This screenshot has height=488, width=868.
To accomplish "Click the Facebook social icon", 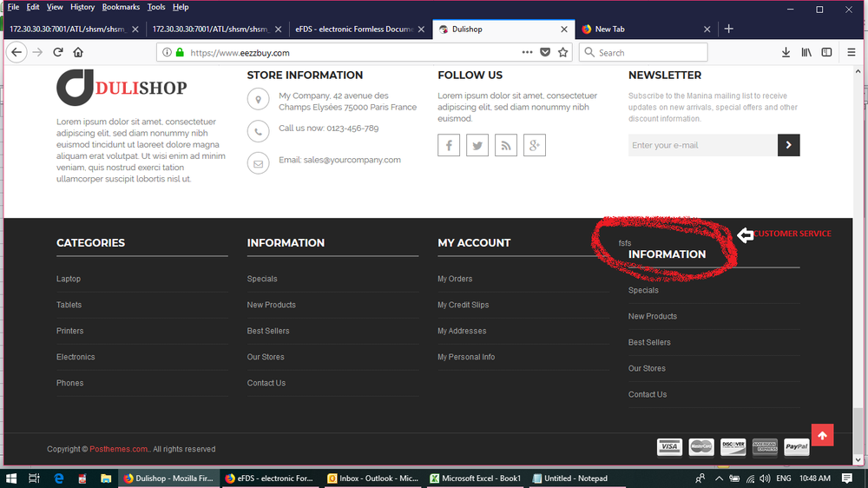I will pyautogui.click(x=449, y=145).
